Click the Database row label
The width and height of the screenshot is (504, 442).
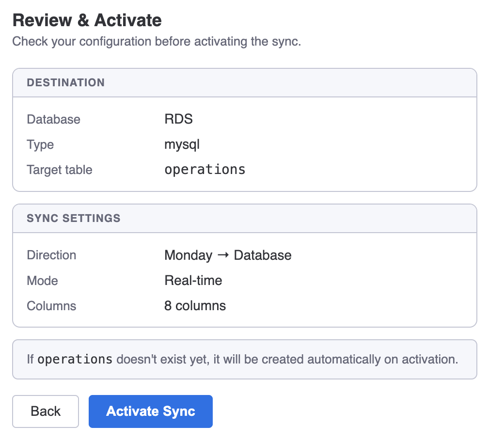pos(53,119)
